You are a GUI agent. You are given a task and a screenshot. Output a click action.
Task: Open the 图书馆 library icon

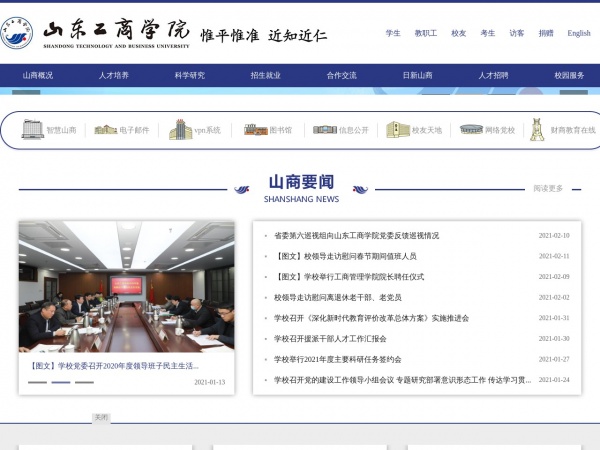pos(256,130)
